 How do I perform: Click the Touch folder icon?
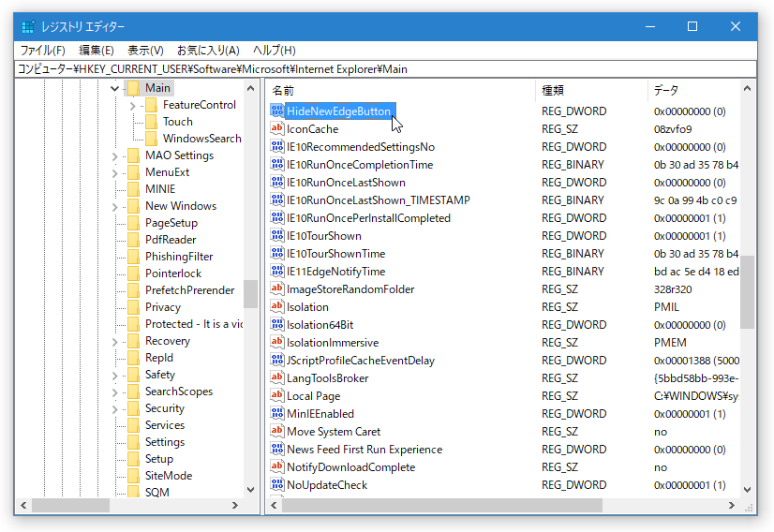151,122
